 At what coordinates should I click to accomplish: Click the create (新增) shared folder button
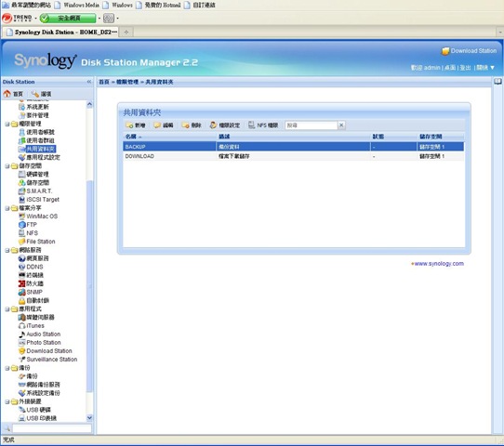tap(136, 125)
